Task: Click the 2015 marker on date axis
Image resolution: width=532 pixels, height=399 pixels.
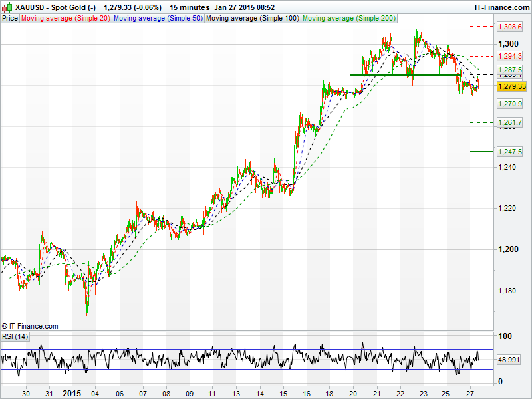Action: tap(71, 393)
